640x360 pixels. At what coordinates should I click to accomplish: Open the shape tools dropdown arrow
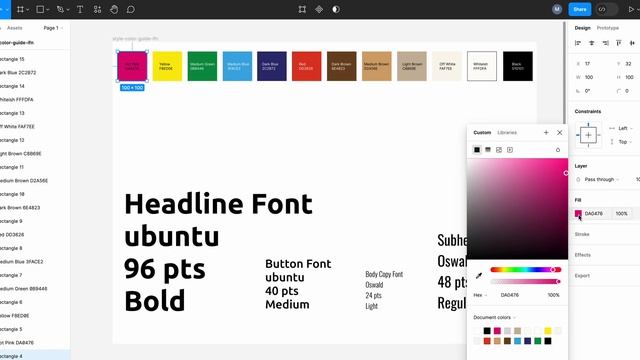coord(48,10)
